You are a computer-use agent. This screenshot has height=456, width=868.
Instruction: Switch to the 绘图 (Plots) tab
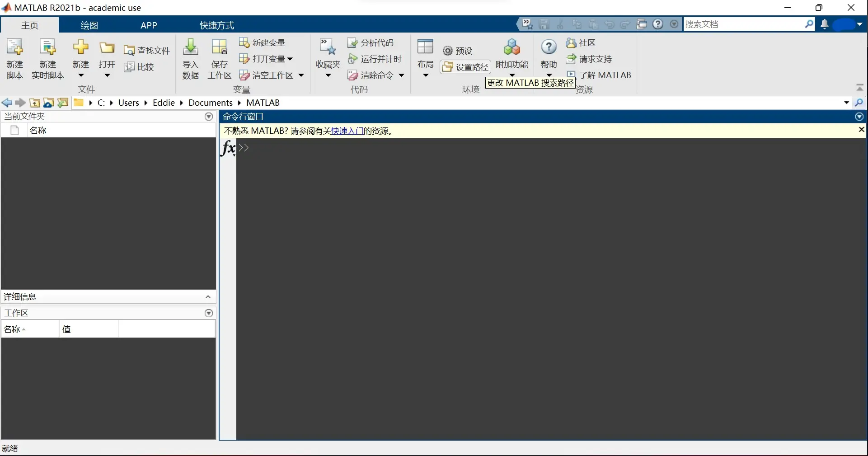click(x=89, y=25)
